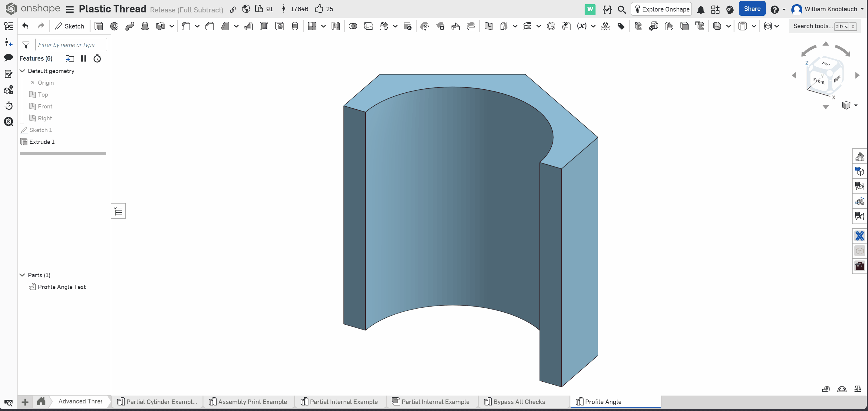868x411 pixels.
Task: Toggle the feature list panel handle
Action: click(x=118, y=211)
